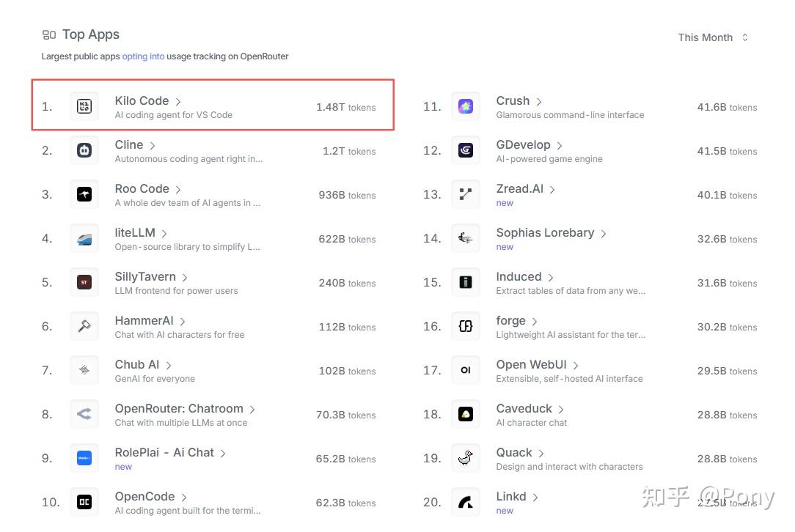This screenshot has height=532, width=795.
Task: Click the HammerAI hammer icon
Action: 84,326
